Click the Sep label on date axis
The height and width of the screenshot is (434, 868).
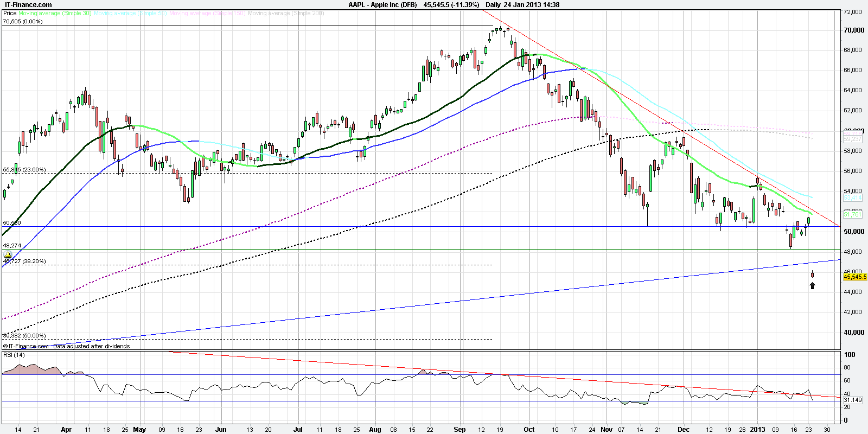coord(459,429)
